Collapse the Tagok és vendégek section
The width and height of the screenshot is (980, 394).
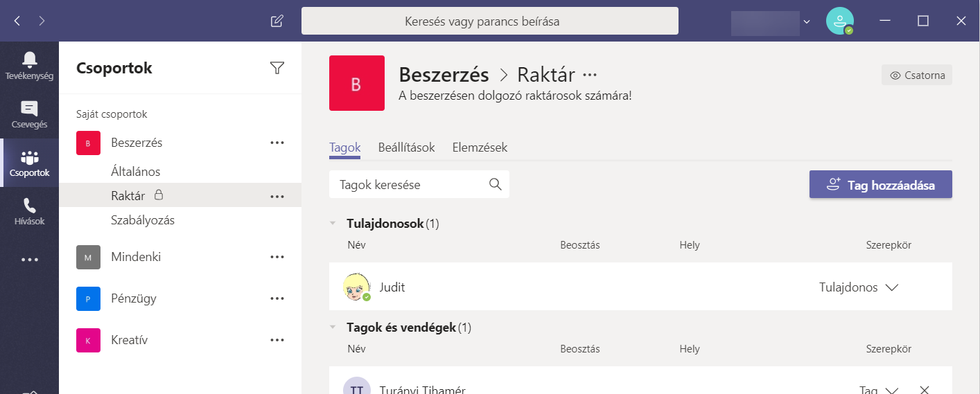click(x=333, y=328)
